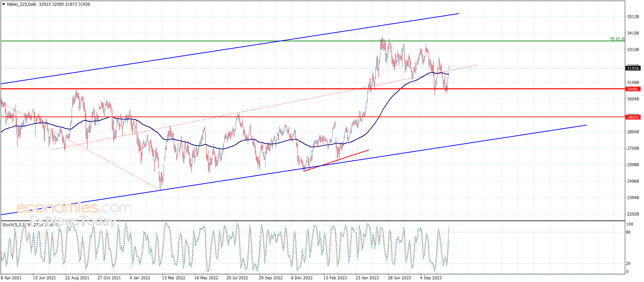
Task: Click the 22928 price axis label
Action: click(633, 214)
